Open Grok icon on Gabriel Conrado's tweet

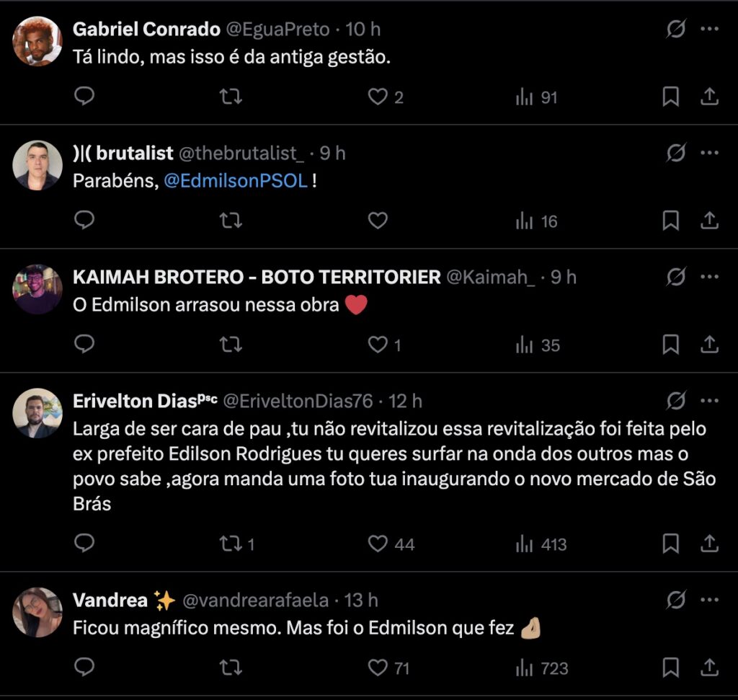[676, 30]
